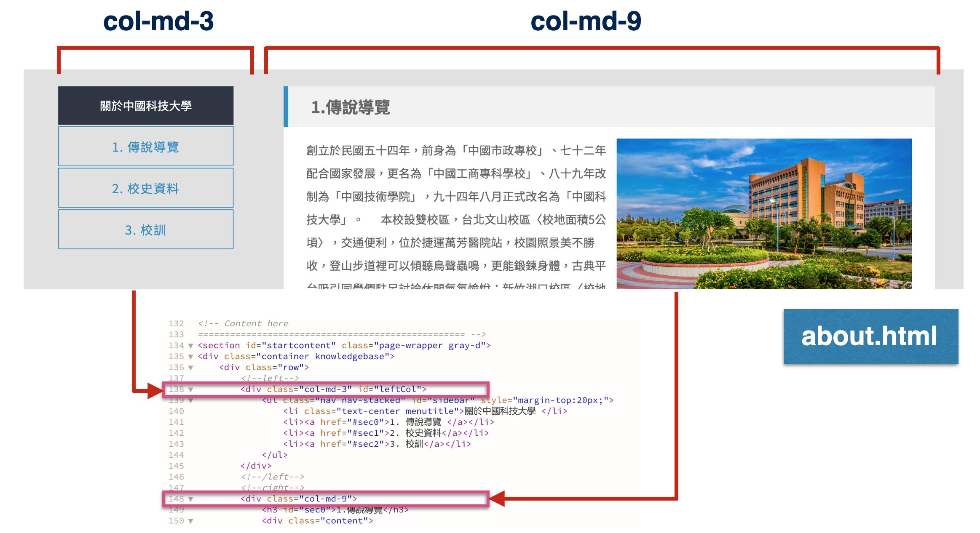980x533 pixels.
Task: Click the col-md-3 heading label
Action: point(158,21)
